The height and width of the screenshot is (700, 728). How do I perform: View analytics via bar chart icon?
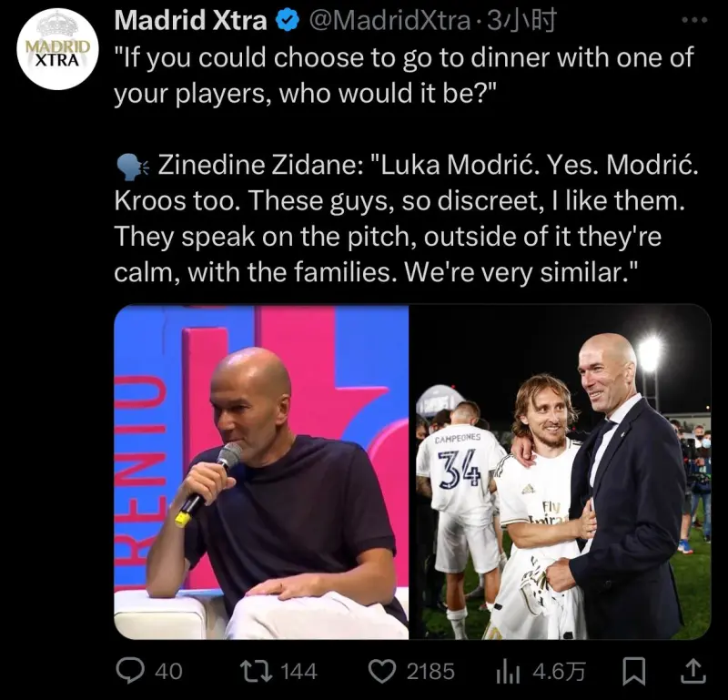pos(508,672)
